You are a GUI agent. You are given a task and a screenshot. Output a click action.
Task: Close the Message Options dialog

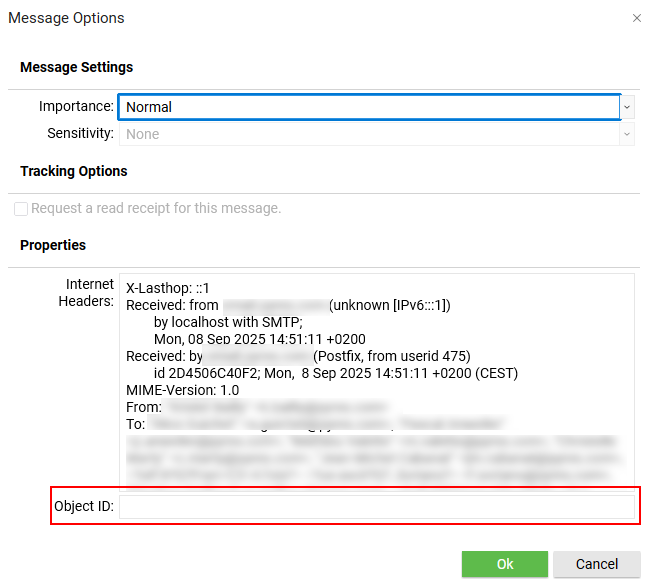[637, 18]
